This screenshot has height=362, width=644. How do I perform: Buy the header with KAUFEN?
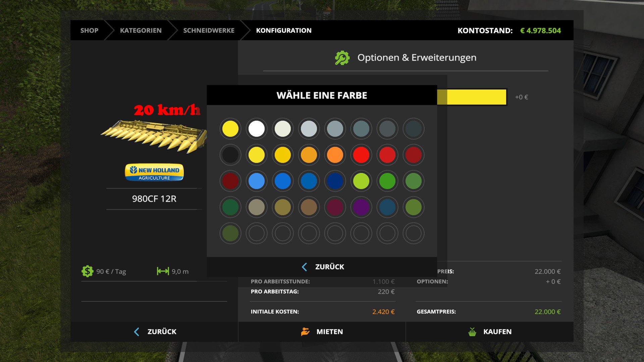point(490,332)
